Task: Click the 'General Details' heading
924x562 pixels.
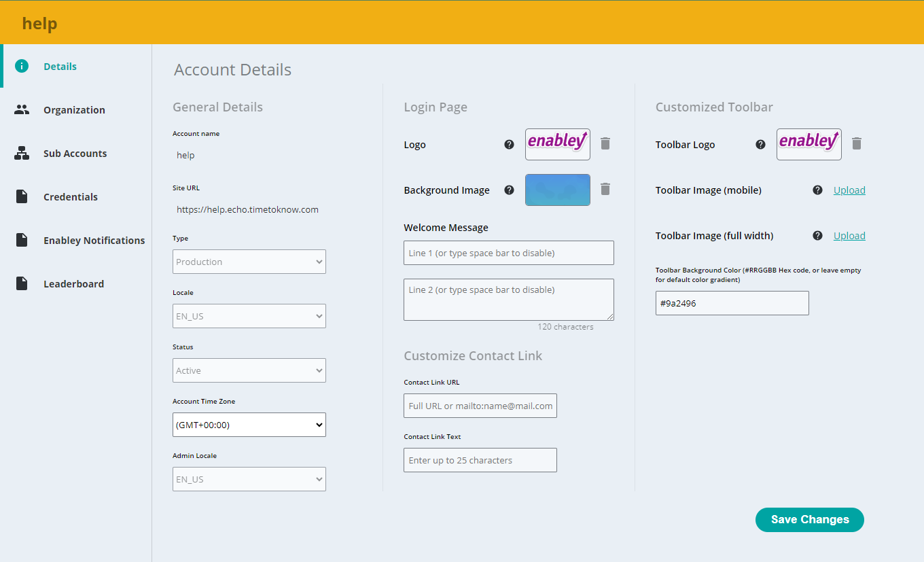Action: (217, 107)
